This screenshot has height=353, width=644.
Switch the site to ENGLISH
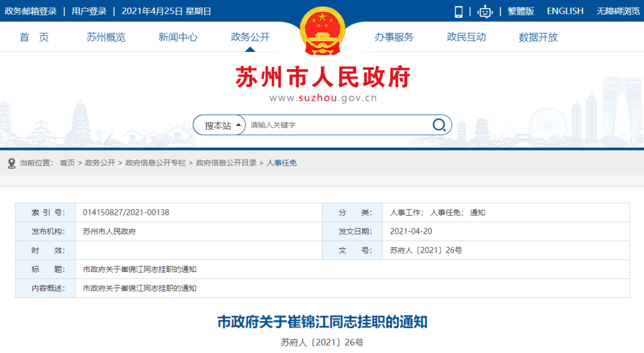(564, 11)
